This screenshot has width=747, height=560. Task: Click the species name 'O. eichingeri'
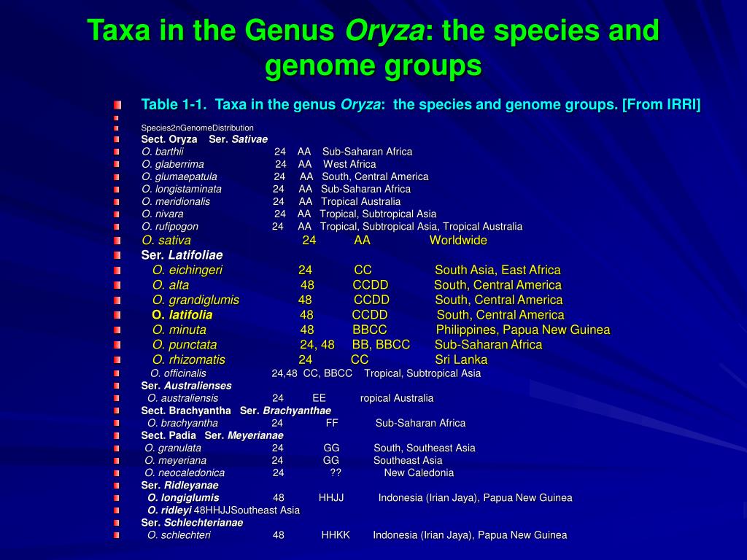coord(187,271)
